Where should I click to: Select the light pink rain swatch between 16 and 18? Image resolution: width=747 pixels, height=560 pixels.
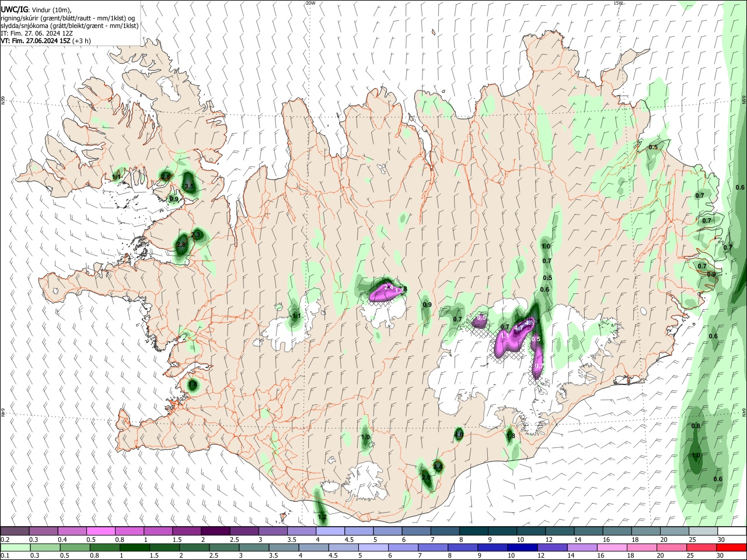(x=611, y=548)
